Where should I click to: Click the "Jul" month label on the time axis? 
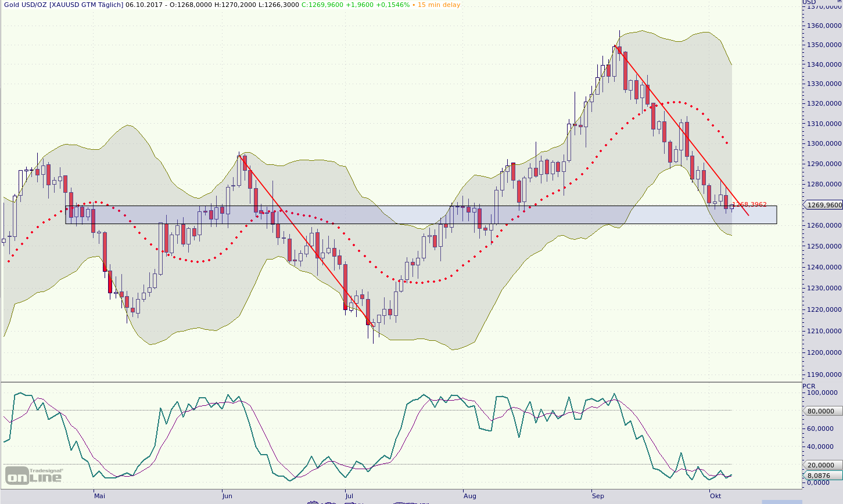(x=349, y=496)
